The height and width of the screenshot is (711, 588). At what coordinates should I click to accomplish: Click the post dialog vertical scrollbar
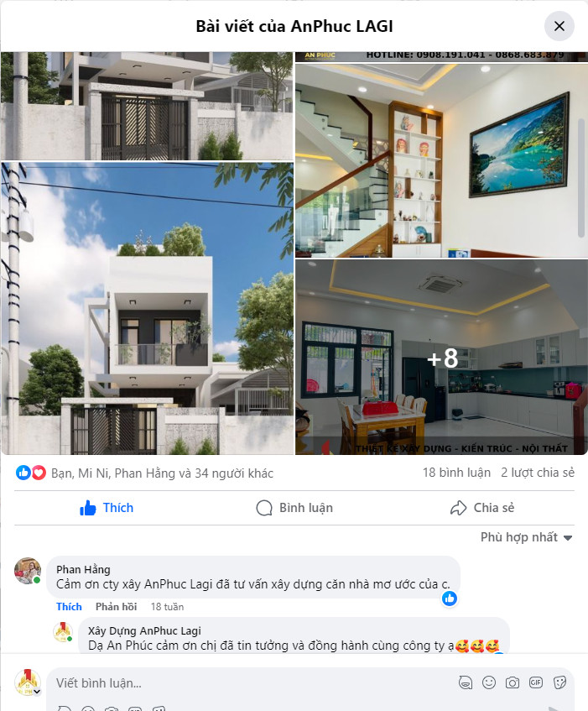tap(581, 178)
